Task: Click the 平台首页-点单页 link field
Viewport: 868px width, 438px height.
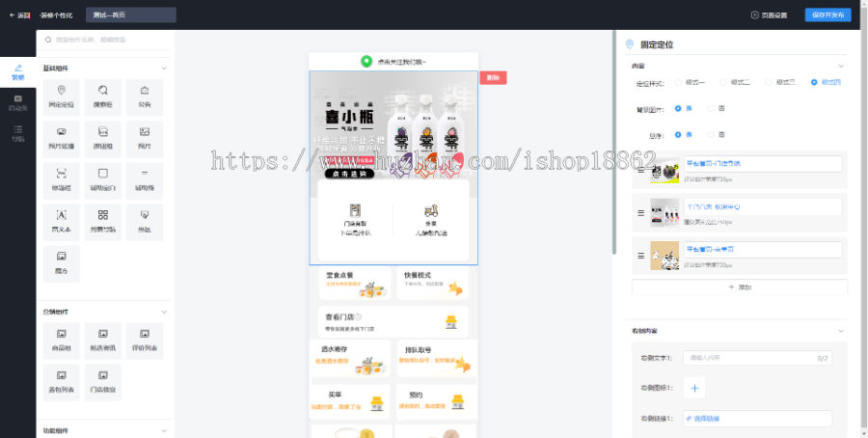Action: tap(763, 250)
